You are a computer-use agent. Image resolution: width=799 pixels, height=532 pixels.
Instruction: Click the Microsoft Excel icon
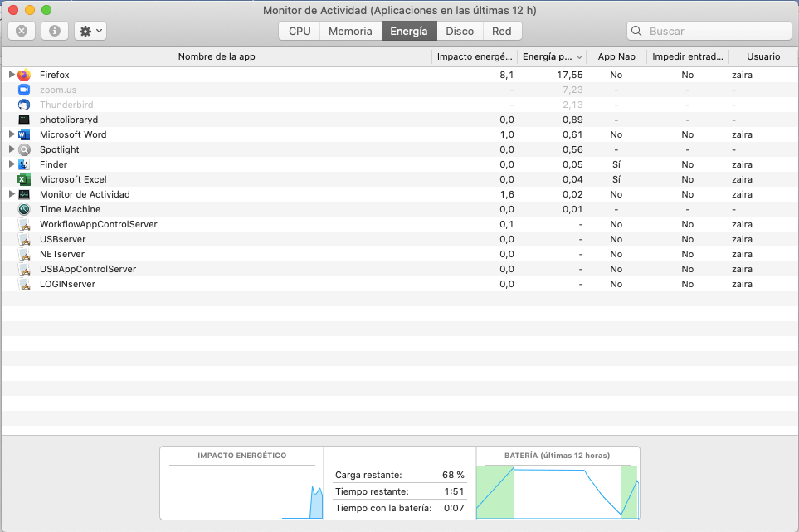coord(24,179)
